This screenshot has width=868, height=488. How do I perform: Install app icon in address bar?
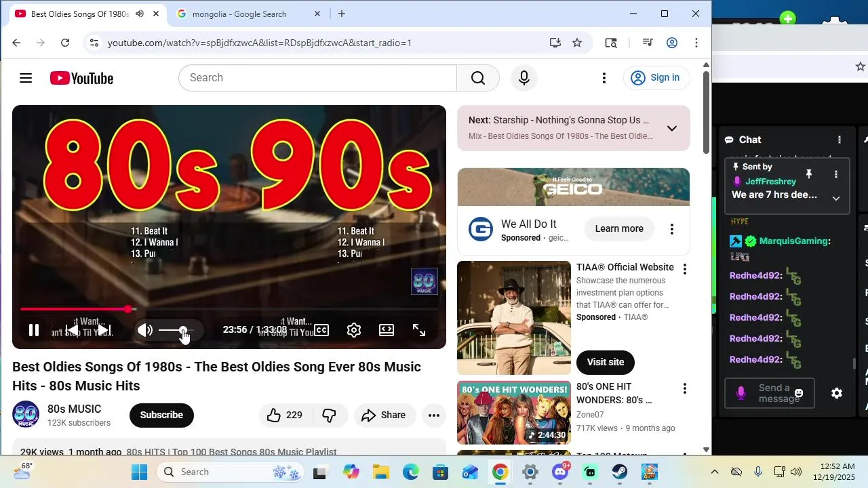555,43
